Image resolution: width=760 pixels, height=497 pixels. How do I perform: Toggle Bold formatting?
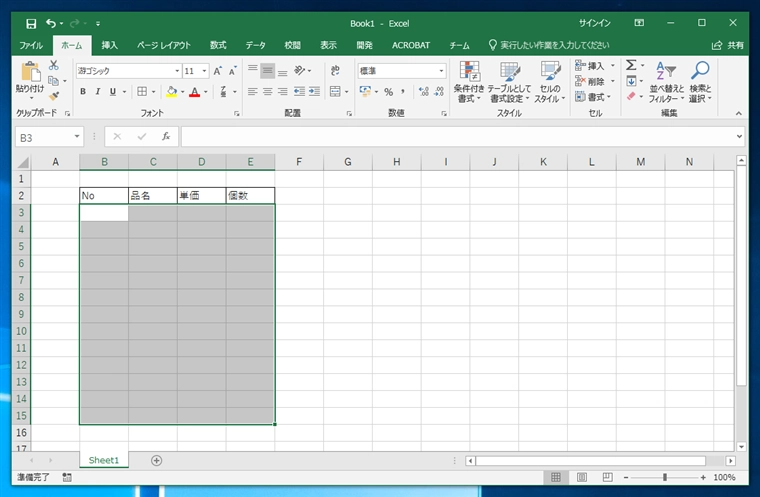[x=83, y=92]
